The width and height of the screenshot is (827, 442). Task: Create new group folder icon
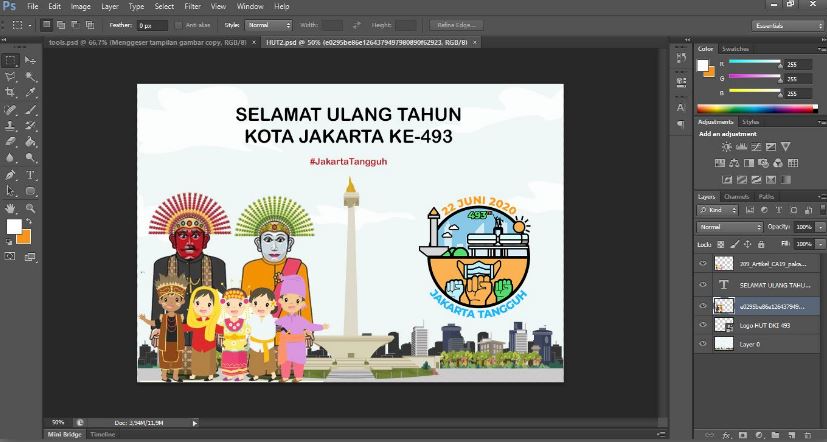point(775,436)
